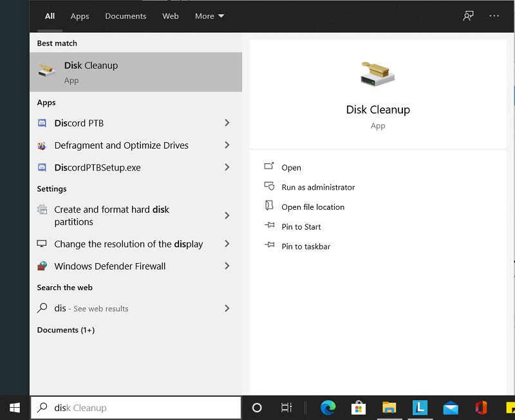Click the Defragment and Optimize Drives icon
This screenshot has height=420, width=515.
pos(42,145)
